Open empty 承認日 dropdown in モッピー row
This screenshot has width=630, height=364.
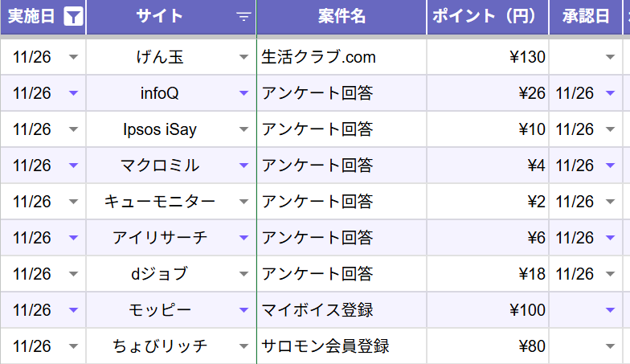(610, 310)
